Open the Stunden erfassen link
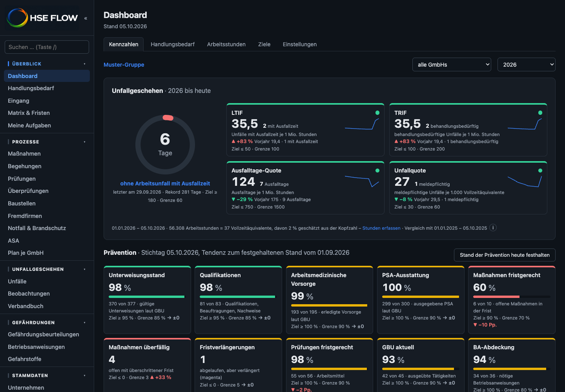The width and height of the screenshot is (565, 392). 381,228
